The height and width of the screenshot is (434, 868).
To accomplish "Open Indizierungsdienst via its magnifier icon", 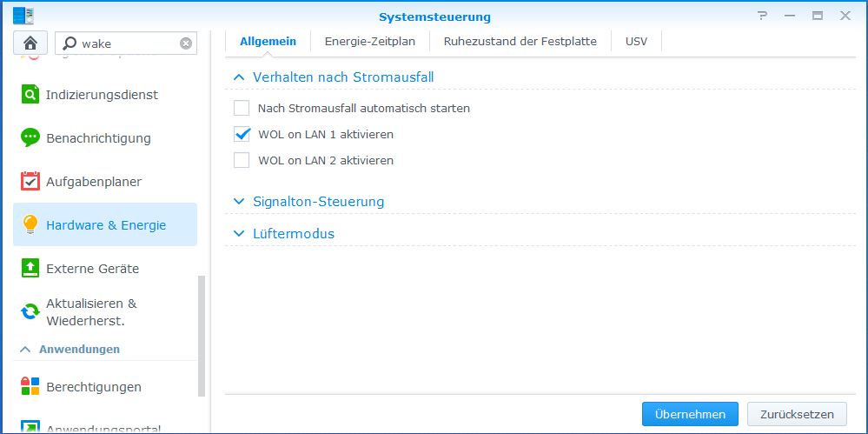I will coord(30,95).
